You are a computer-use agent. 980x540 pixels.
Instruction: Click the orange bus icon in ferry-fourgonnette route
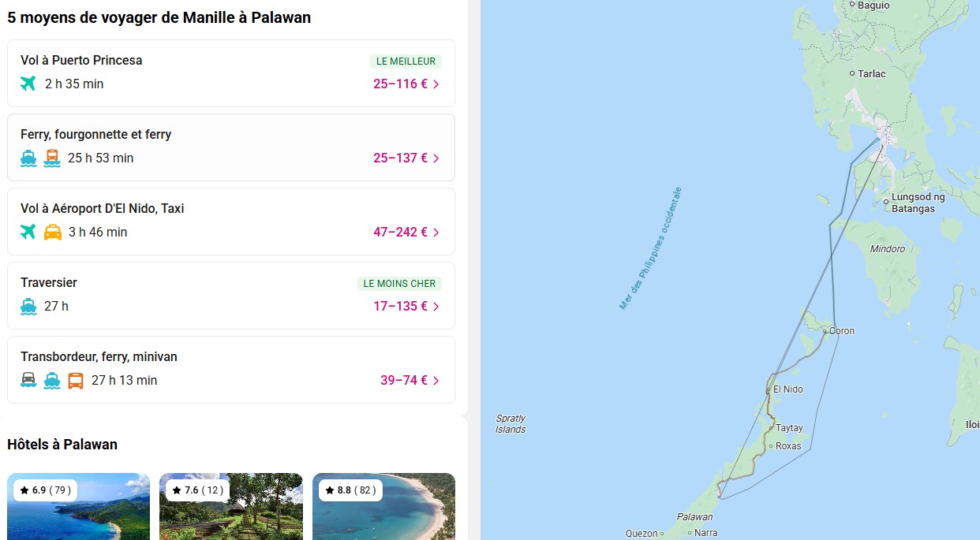pos(52,158)
